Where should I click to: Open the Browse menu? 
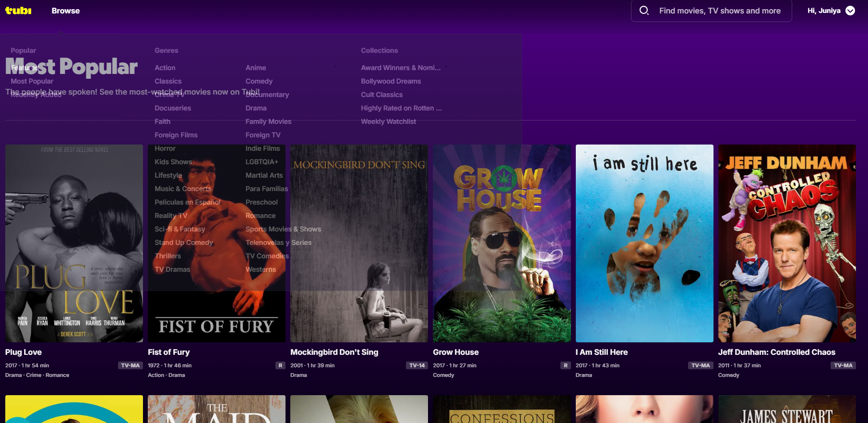click(66, 11)
